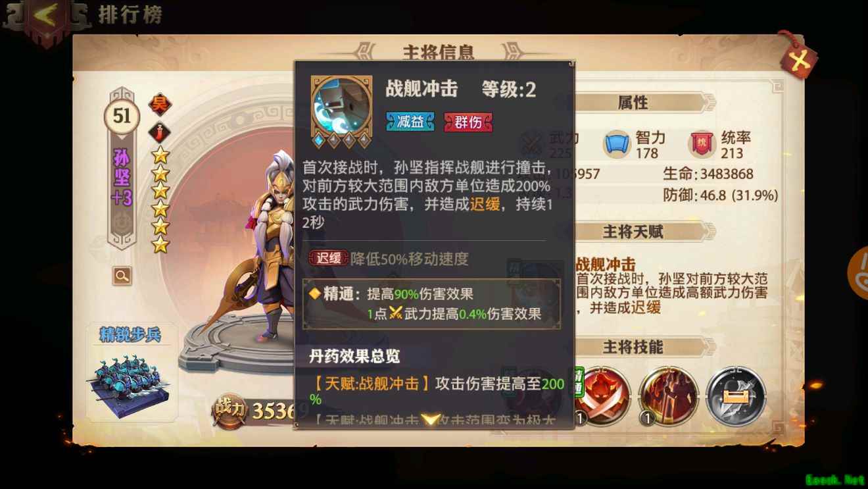Tap the 迟缓 status label
Image resolution: width=868 pixels, height=489 pixels.
click(x=329, y=259)
